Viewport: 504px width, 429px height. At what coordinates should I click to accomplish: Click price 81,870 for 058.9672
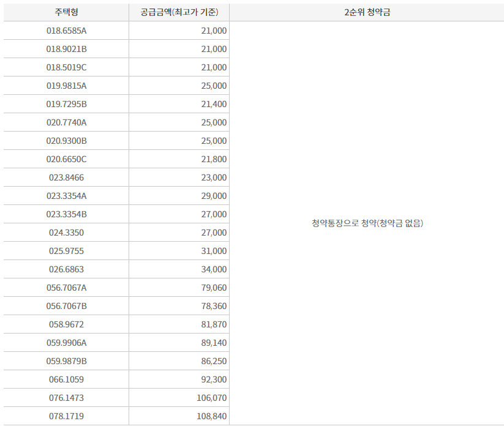click(214, 324)
